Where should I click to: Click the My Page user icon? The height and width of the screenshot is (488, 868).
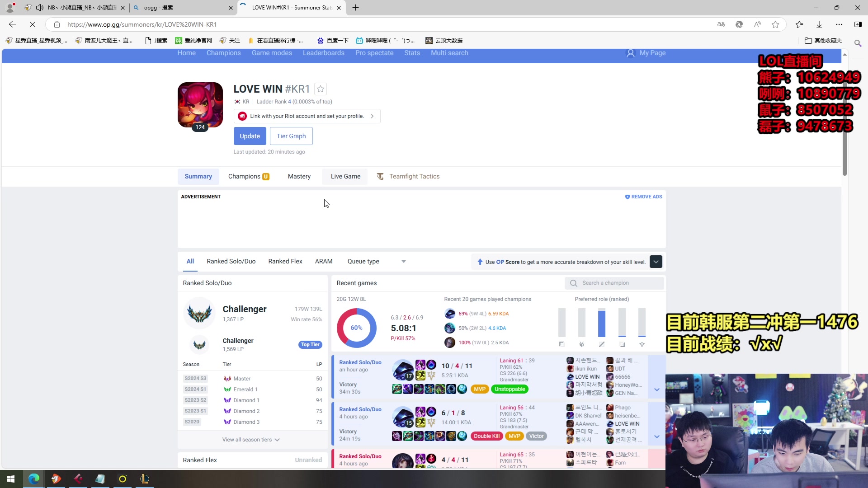click(630, 53)
